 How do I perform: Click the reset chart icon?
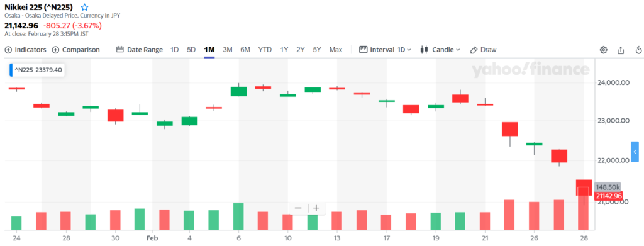639,50
